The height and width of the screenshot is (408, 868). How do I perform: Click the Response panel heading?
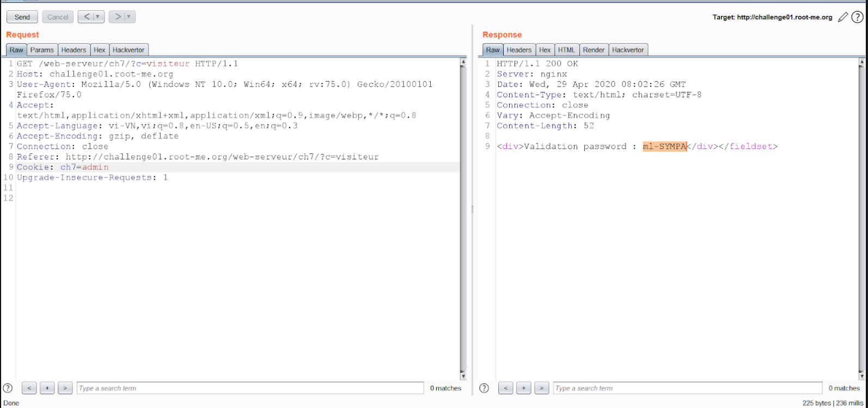[x=502, y=35]
